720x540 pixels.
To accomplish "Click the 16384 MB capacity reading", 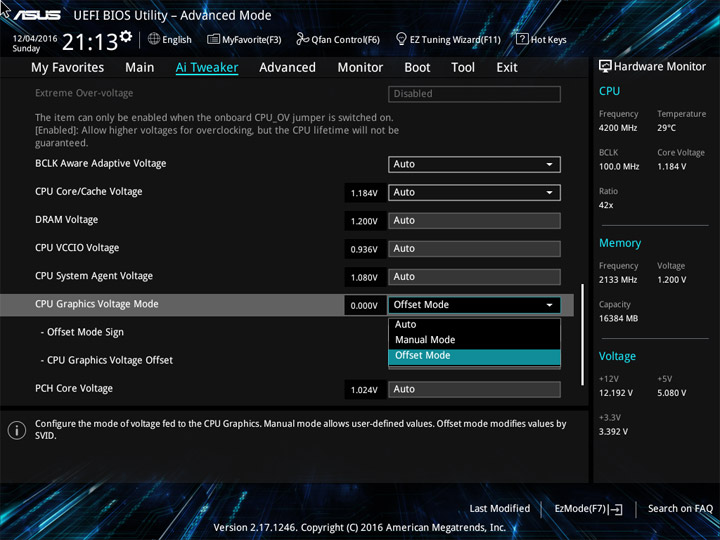I will pos(618,319).
